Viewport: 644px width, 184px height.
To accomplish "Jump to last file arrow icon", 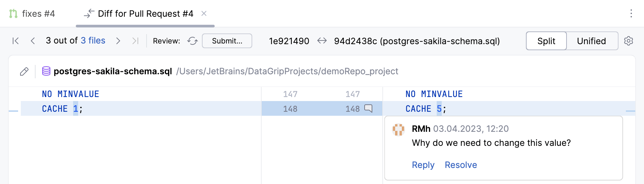I will (135, 41).
